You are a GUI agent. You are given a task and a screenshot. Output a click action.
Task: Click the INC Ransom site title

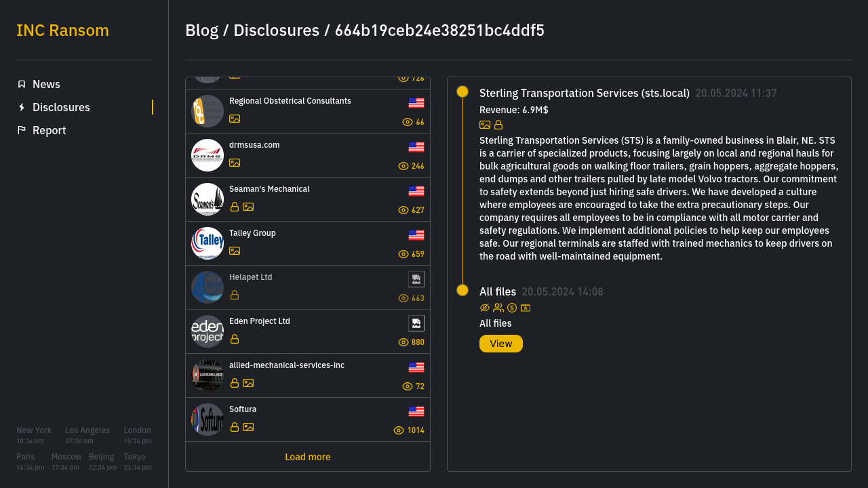click(x=62, y=30)
